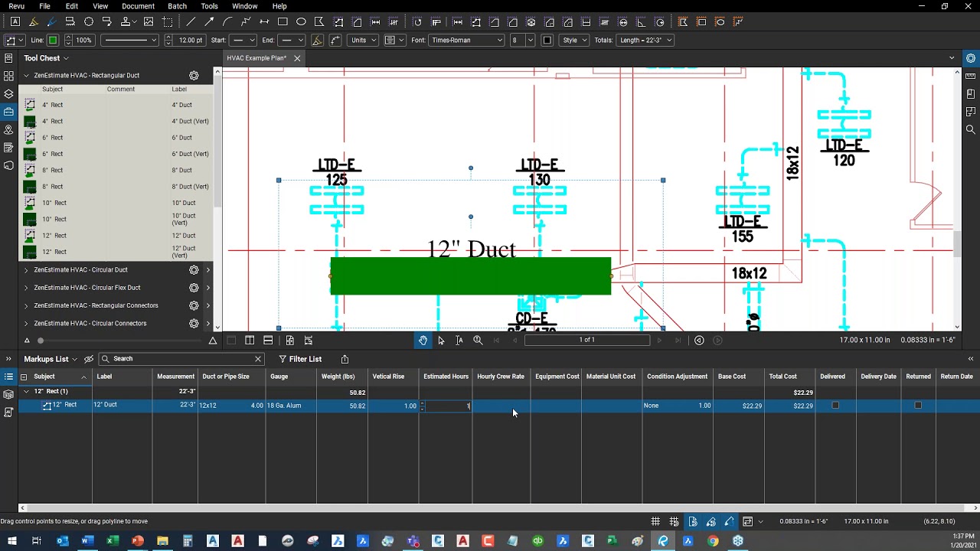Split the view horizontally
This screenshot has height=551, width=980.
(x=268, y=341)
